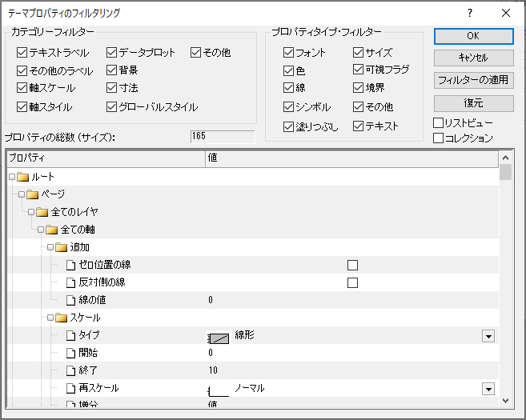Toggle その他 in property type filter
526x420 pixels.
pos(358,107)
